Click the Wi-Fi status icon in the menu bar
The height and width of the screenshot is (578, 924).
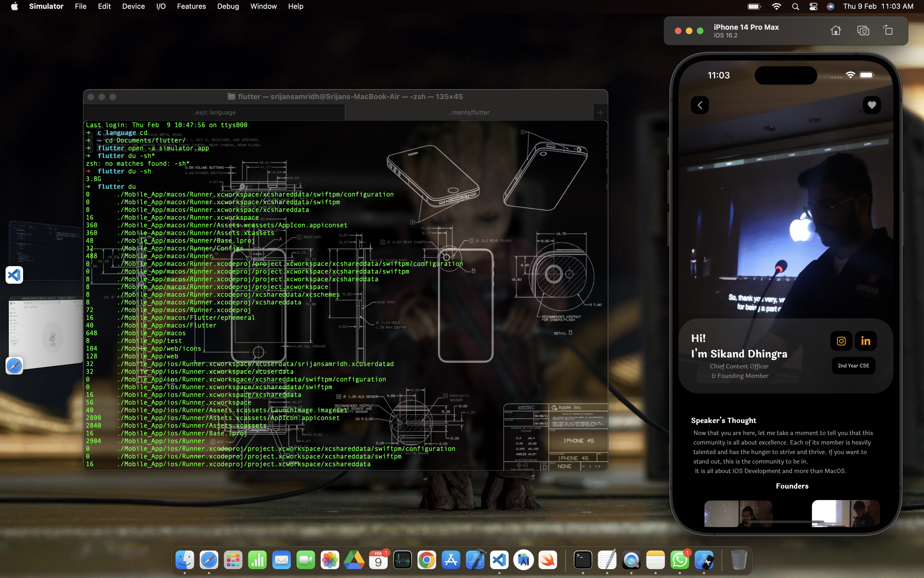(x=776, y=7)
